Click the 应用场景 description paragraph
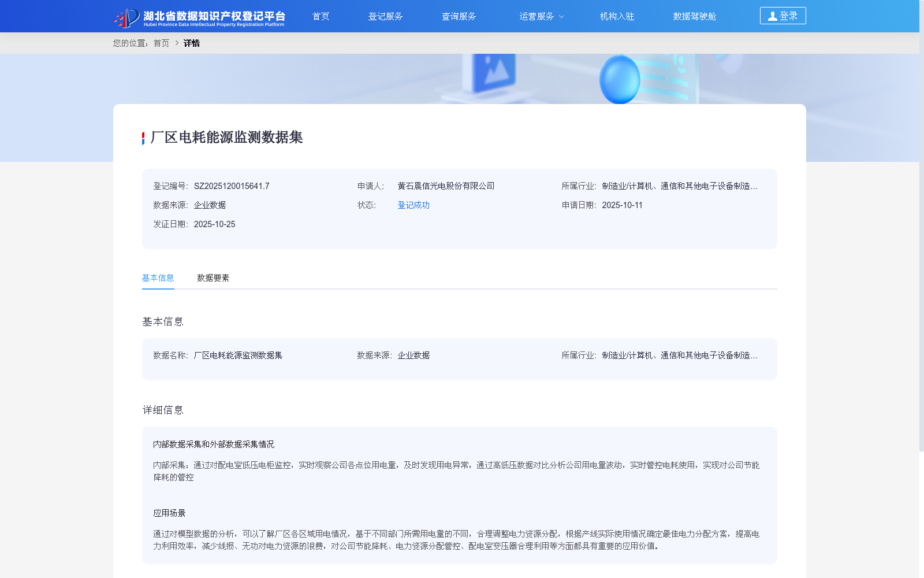The height and width of the screenshot is (578, 924). (x=456, y=540)
